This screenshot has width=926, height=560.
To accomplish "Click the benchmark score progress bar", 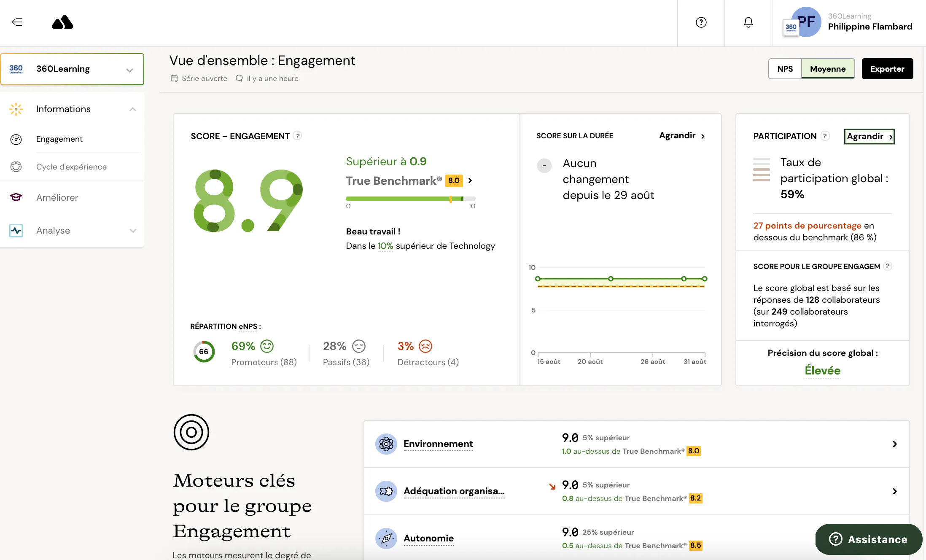I will [x=410, y=199].
